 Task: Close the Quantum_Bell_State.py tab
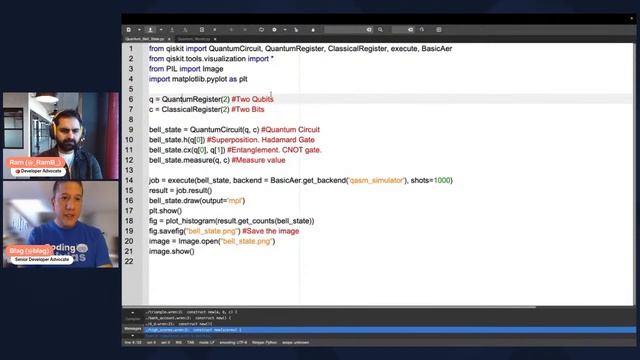[x=169, y=39]
